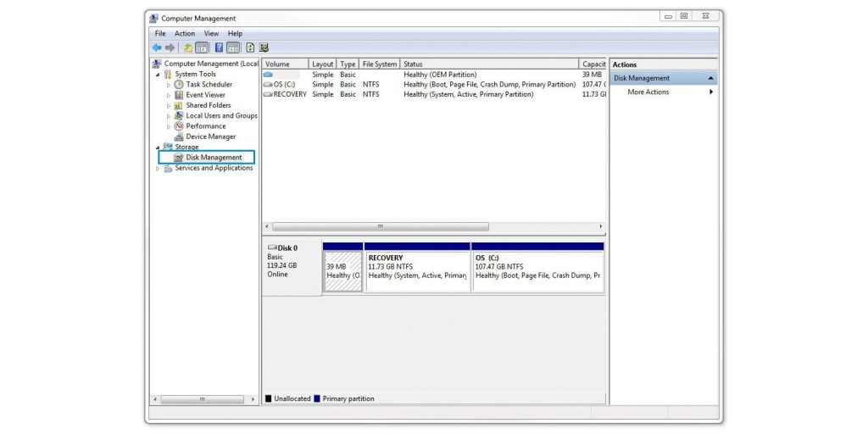868x434 pixels.
Task: Click the Up one level folder icon
Action: pos(188,47)
